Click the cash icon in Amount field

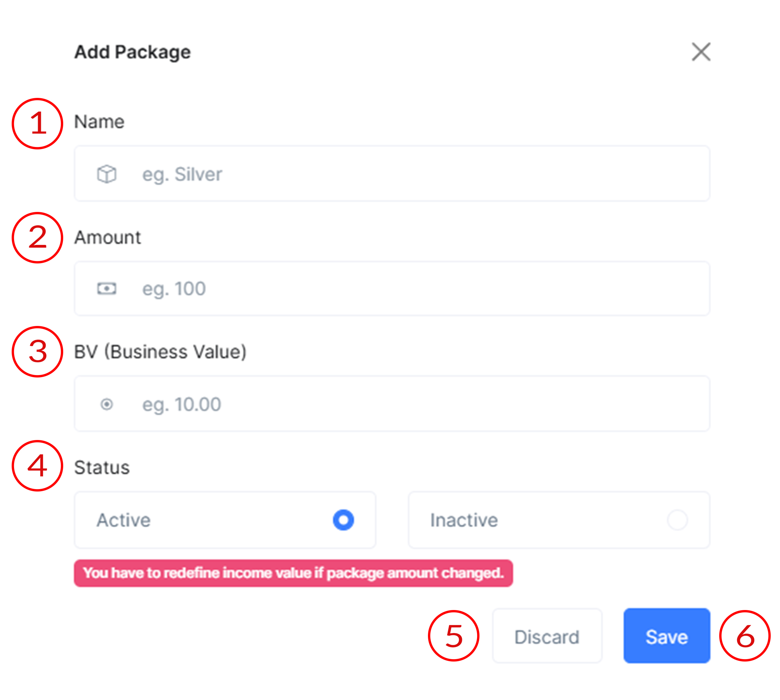106,289
